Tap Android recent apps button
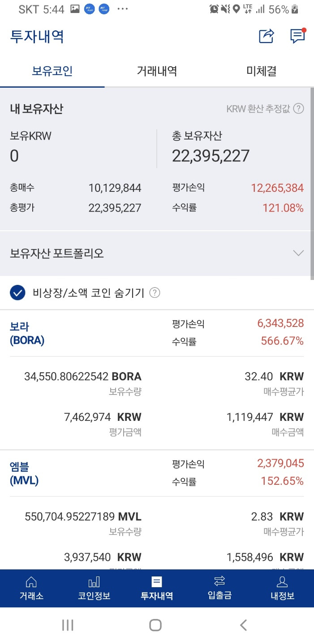The image size is (314, 644). [68, 625]
